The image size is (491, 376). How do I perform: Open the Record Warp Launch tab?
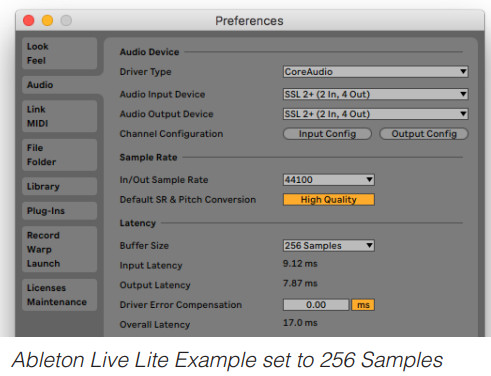60,249
